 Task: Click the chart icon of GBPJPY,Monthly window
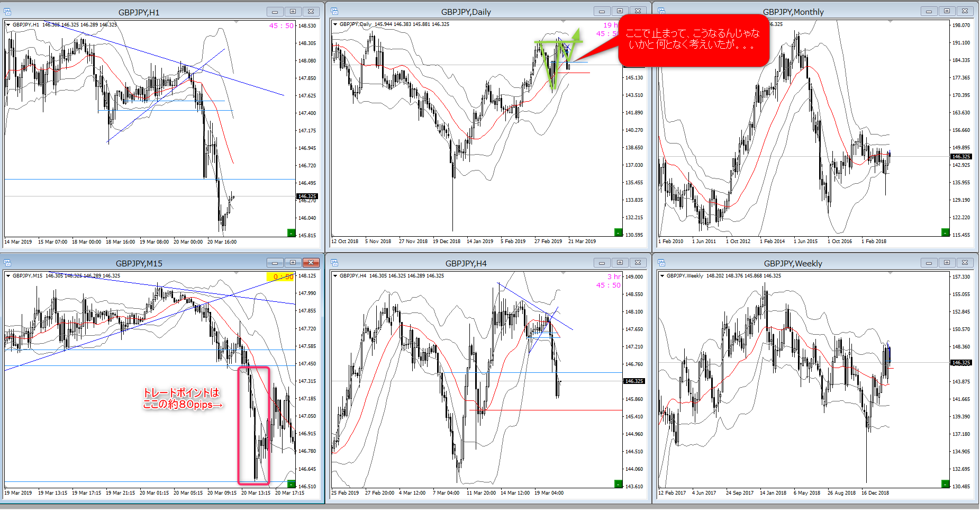pyautogui.click(x=661, y=12)
